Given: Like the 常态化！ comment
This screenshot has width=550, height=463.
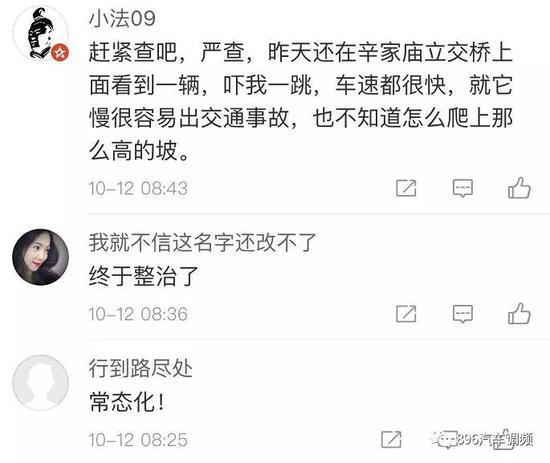Looking at the screenshot, I should (504, 439).
